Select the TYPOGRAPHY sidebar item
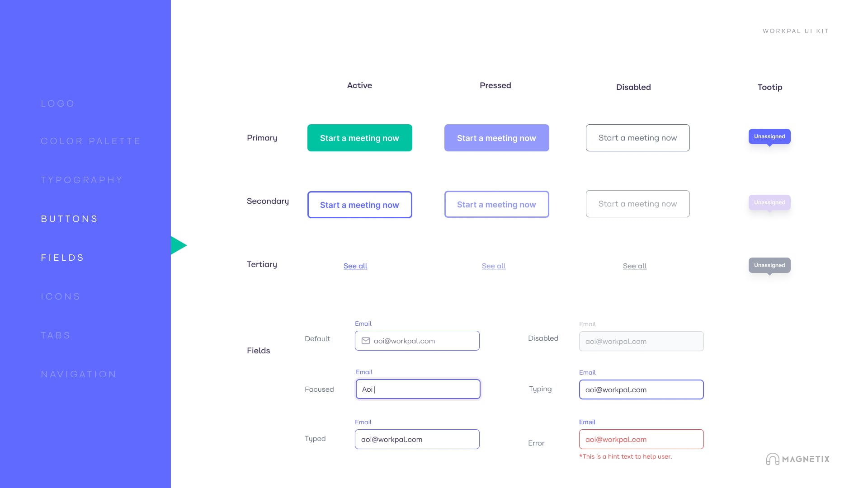The image size is (868, 488). (x=83, y=180)
